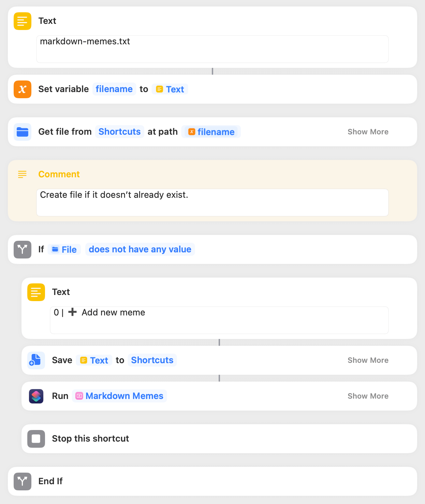Expand Show More on Get file action
Image resolution: width=425 pixels, height=504 pixels.
point(368,132)
